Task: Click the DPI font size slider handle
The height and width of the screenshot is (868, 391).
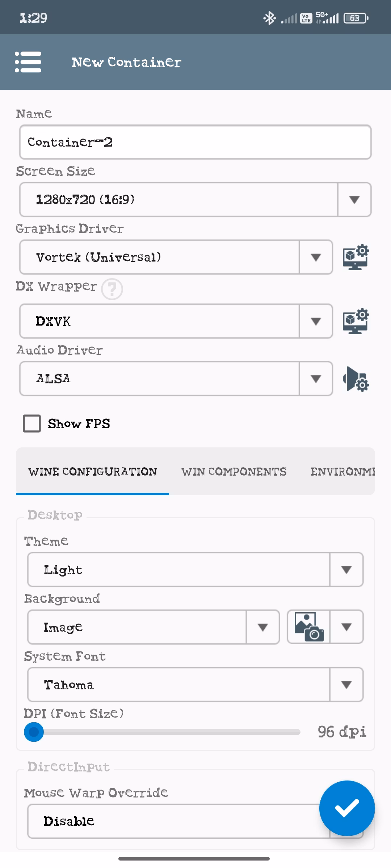Action: click(34, 732)
